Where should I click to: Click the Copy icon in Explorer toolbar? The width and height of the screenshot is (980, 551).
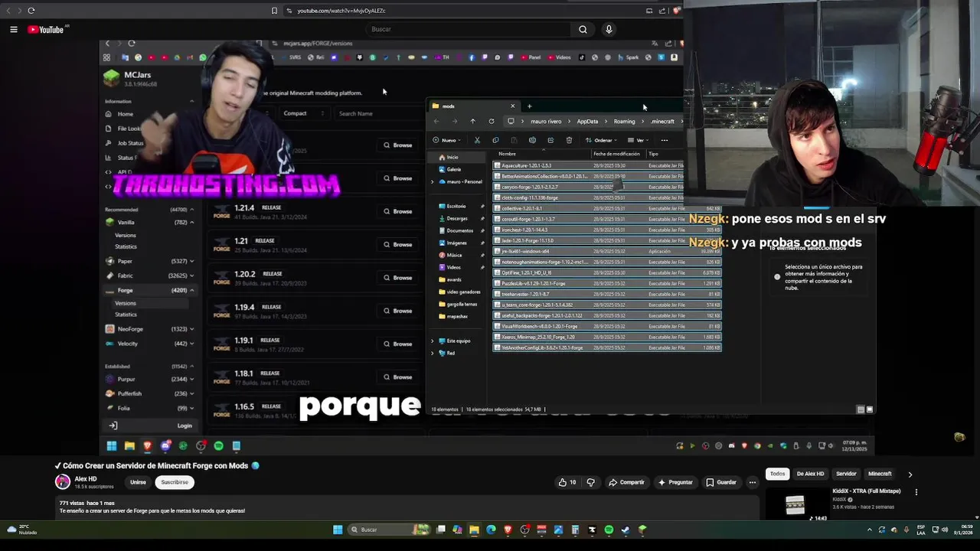[495, 140]
